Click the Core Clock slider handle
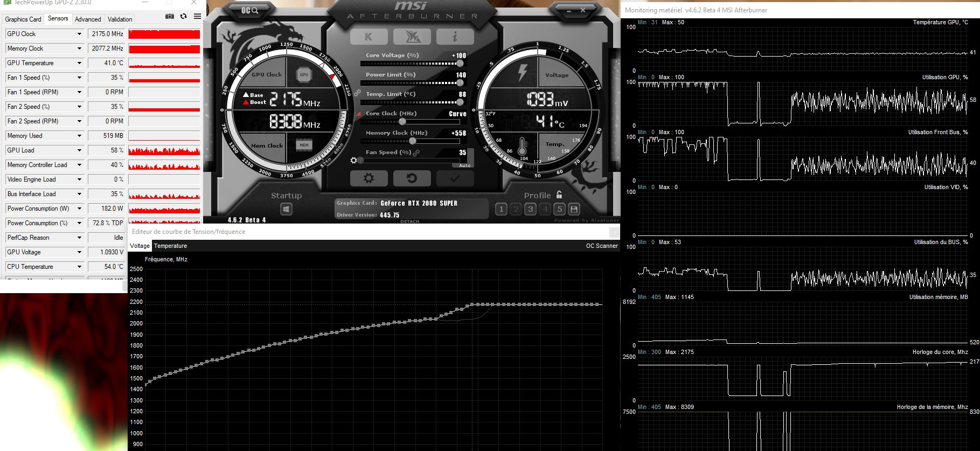This screenshot has height=451, width=980. pyautogui.click(x=402, y=122)
